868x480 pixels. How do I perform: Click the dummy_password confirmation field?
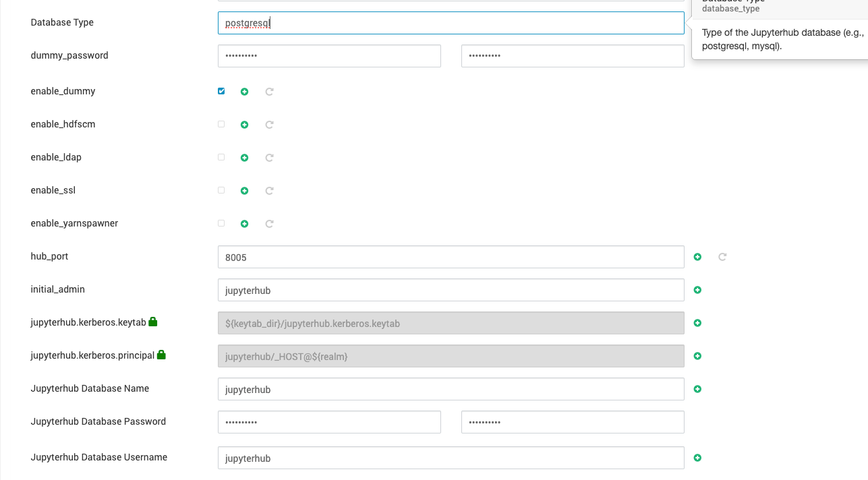[573, 56]
